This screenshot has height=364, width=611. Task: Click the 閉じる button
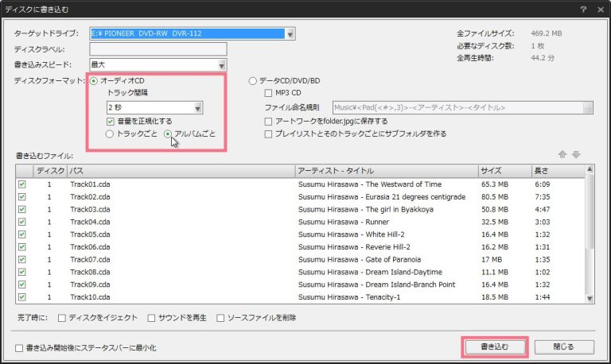(x=564, y=347)
